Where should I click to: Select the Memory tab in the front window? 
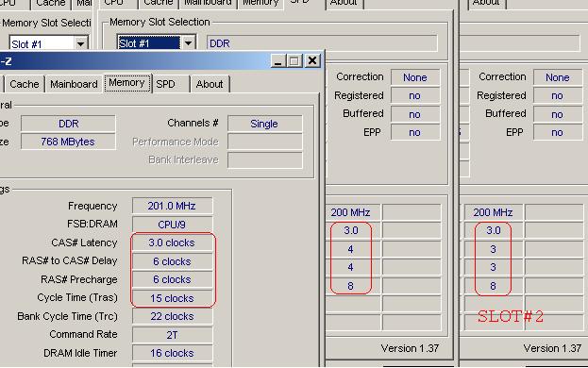(126, 83)
